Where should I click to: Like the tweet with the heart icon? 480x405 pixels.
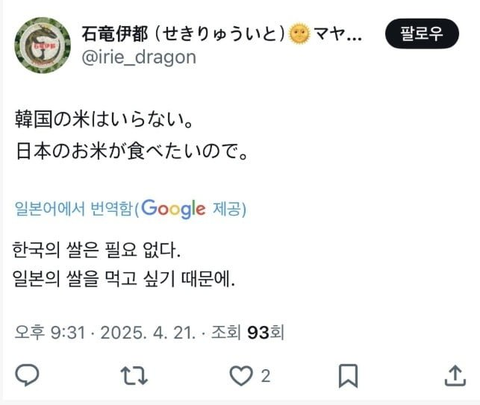point(241,376)
